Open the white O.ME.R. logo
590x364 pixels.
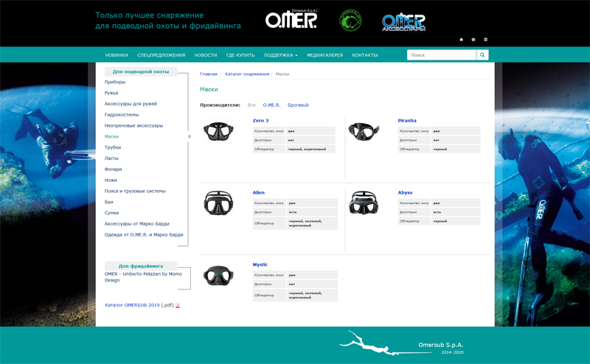tap(291, 19)
